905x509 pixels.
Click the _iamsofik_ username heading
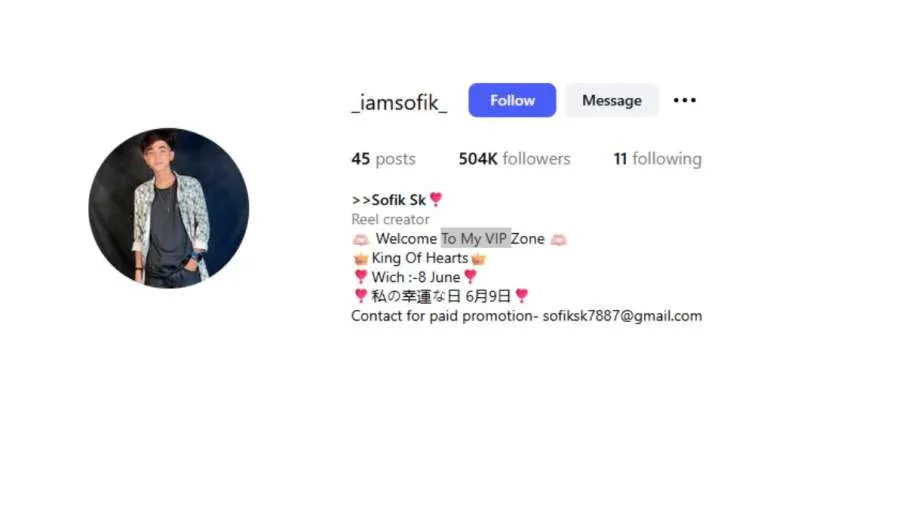pos(399,103)
